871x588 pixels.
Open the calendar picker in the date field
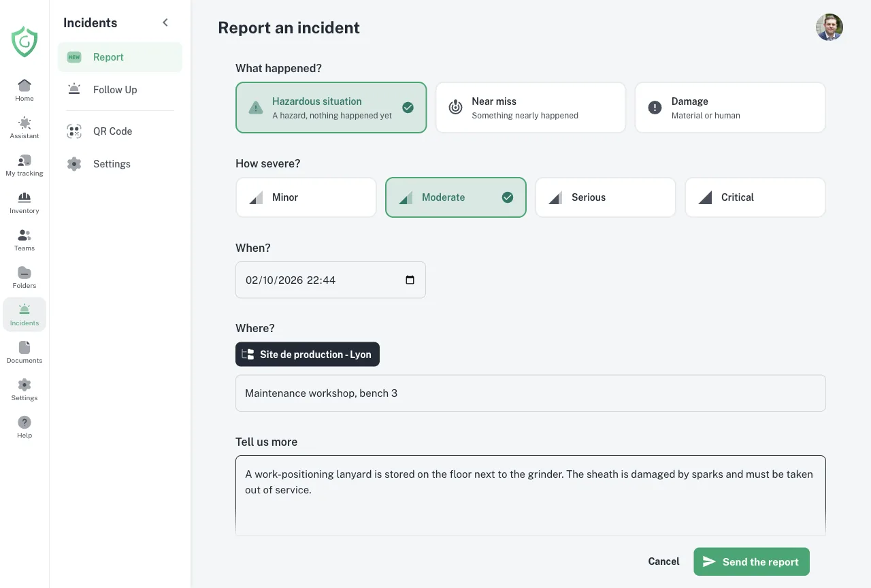[410, 280]
